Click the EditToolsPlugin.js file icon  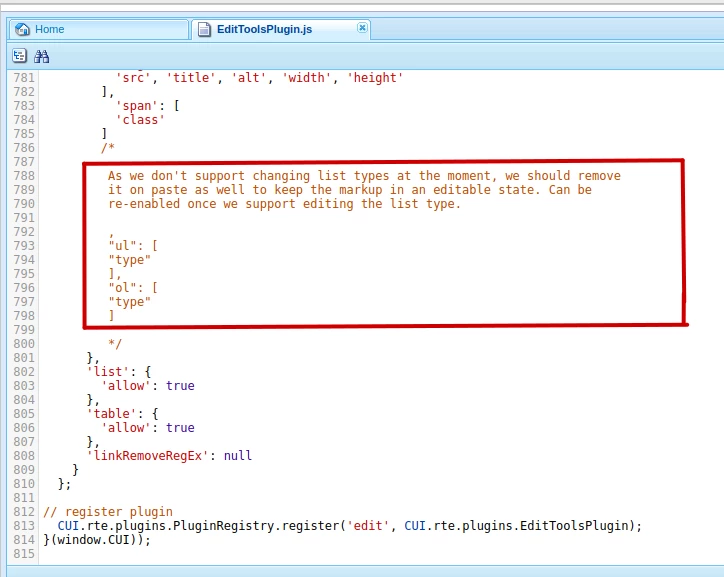click(x=204, y=30)
